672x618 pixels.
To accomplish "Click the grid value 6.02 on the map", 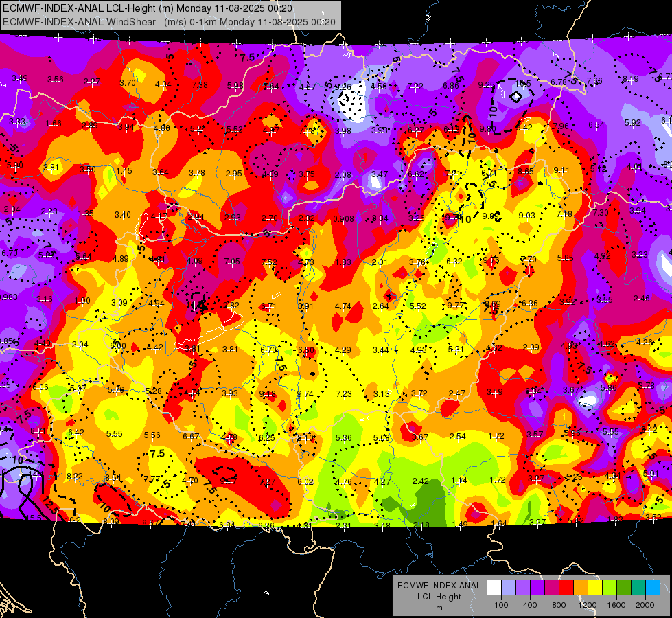I will pyautogui.click(x=305, y=481).
